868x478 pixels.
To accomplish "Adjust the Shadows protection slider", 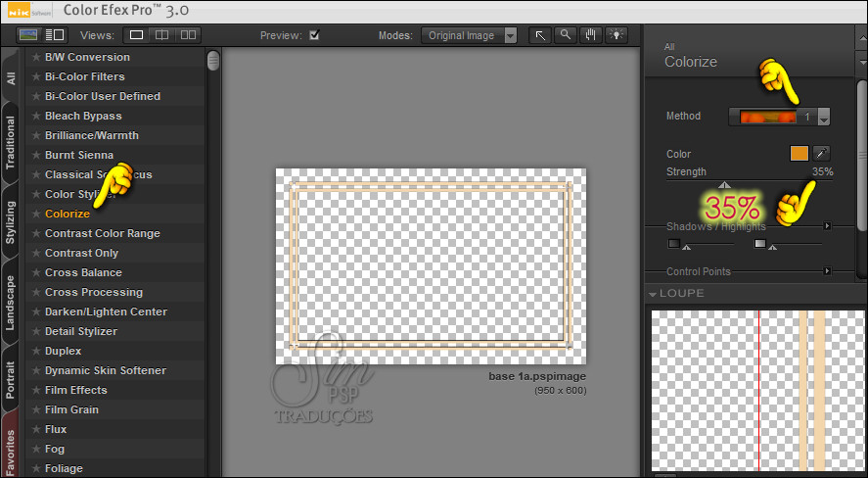I will [x=686, y=247].
